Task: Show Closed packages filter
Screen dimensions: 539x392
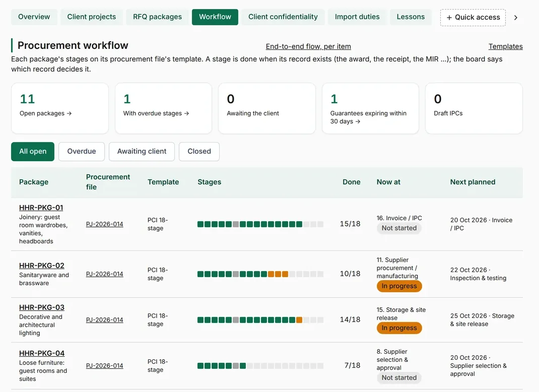Action: (x=199, y=152)
